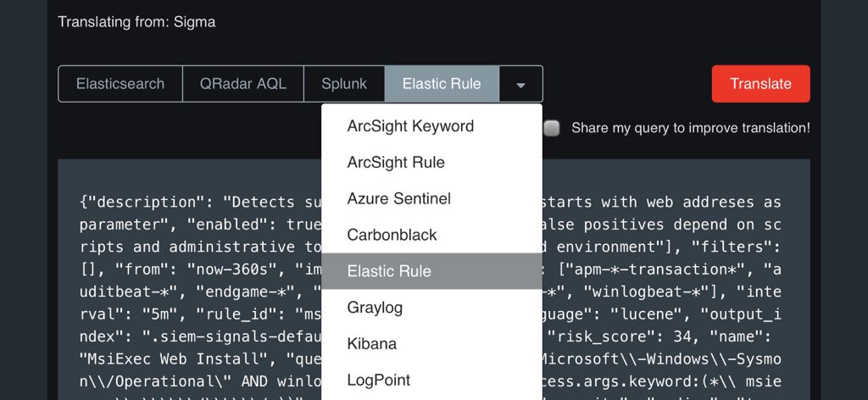
Task: Choose LogPoint from dropdown list
Action: coord(431,380)
